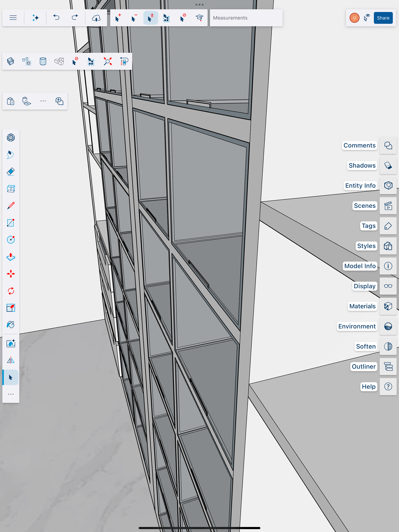This screenshot has width=399, height=532.
Task: Expand more tools in left toolbar
Action: [x=11, y=394]
